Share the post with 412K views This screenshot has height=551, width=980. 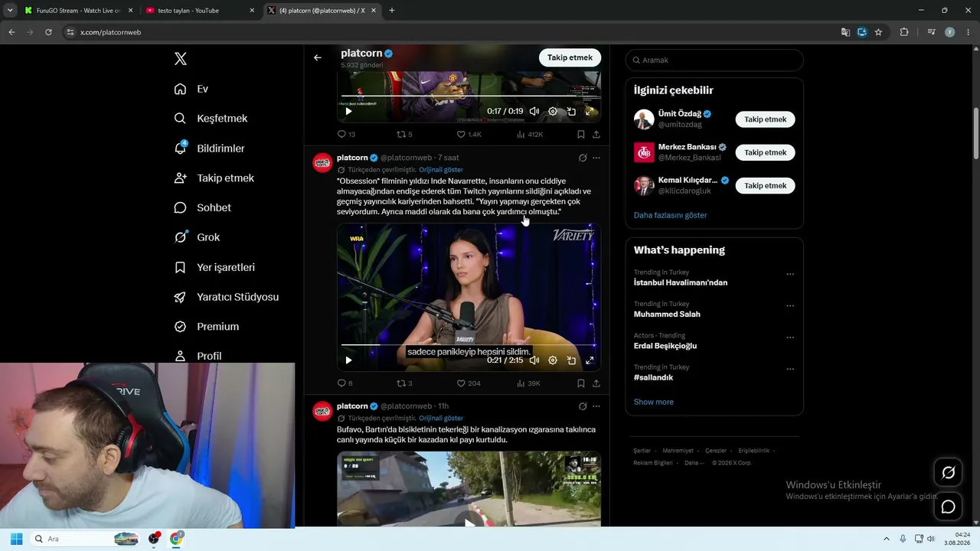click(596, 134)
